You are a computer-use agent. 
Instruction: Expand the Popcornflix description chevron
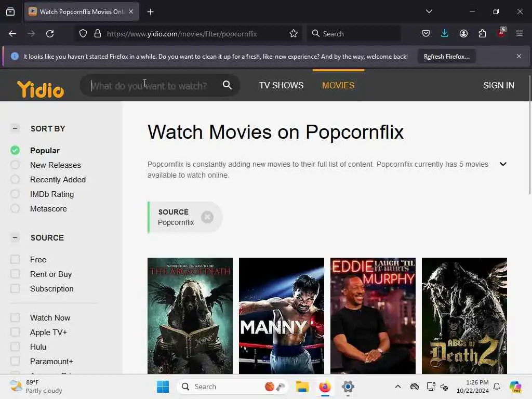[x=503, y=164]
